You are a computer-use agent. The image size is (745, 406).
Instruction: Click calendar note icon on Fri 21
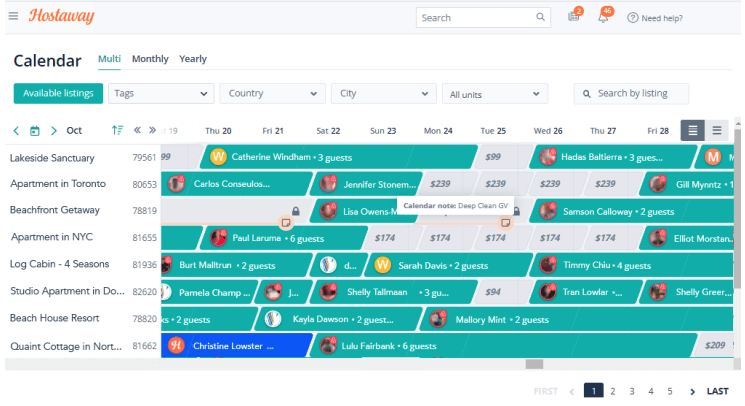click(x=286, y=222)
